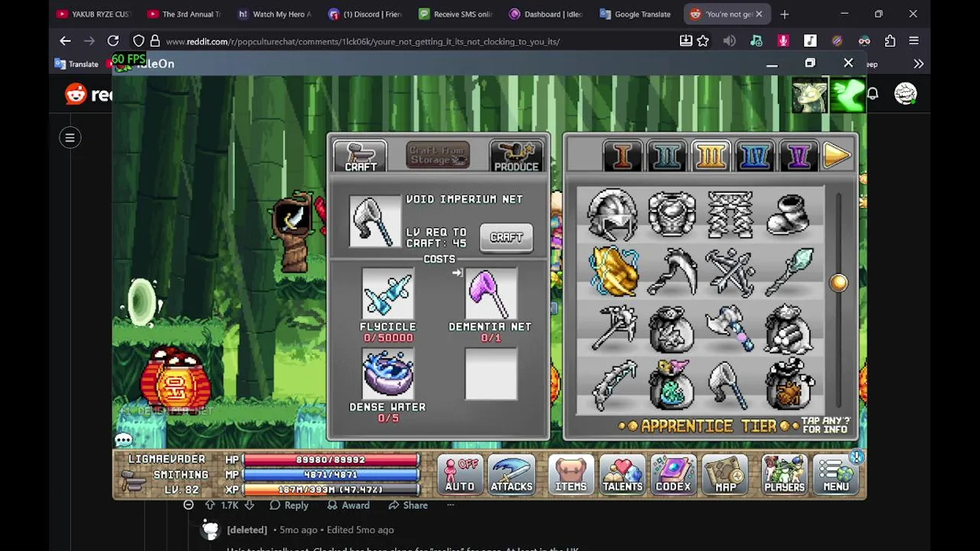The height and width of the screenshot is (551, 980).
Task: Select the chain pants item
Action: tap(730, 214)
